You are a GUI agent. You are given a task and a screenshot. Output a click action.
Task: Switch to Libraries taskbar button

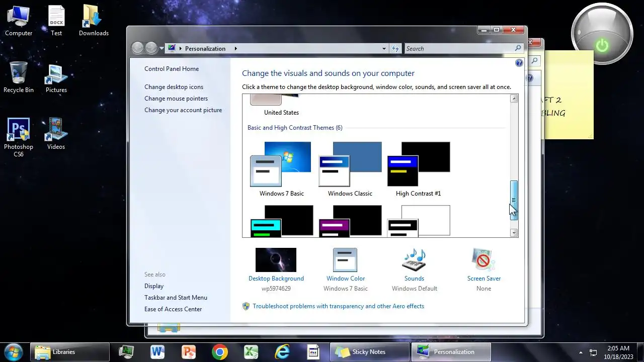coord(70,352)
